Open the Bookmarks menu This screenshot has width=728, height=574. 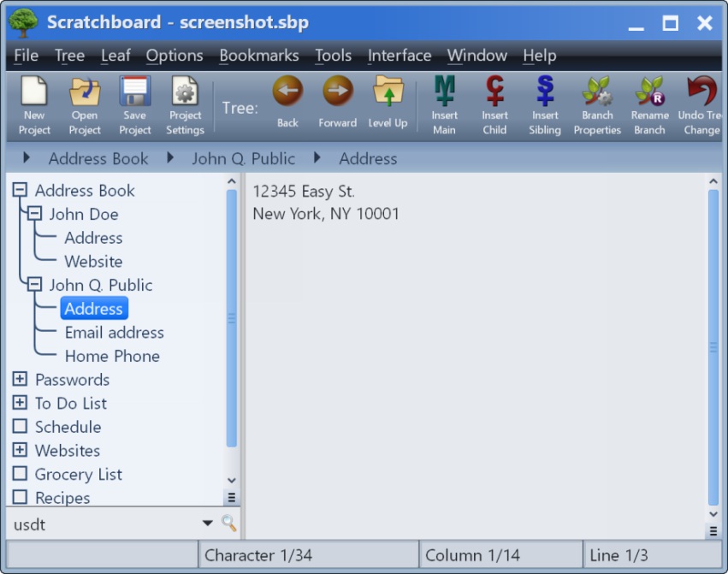[x=259, y=56]
